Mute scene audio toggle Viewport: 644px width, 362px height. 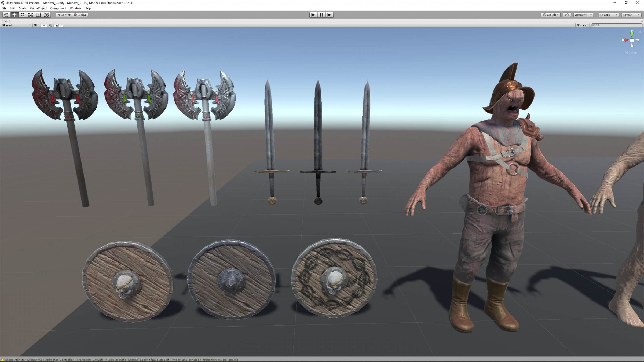click(x=50, y=25)
